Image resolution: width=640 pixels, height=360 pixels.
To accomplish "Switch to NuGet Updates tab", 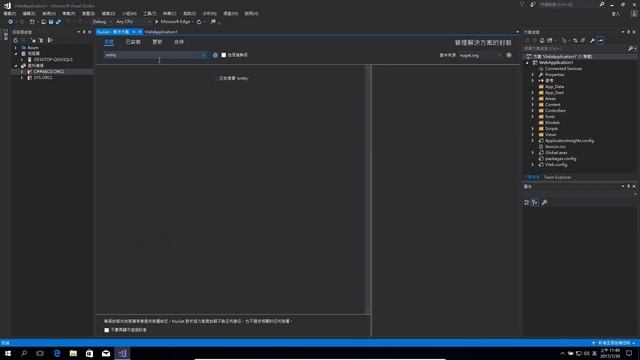I will click(x=157, y=42).
